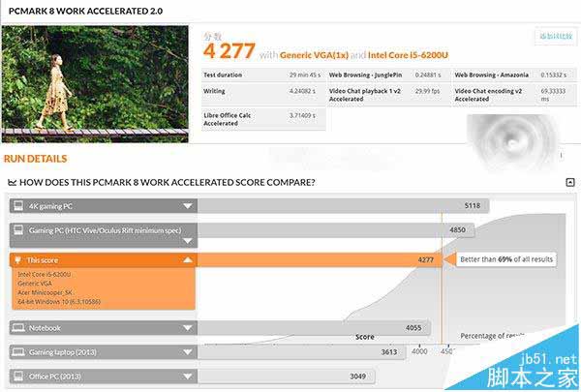Click the Office PC score value 3049

point(357,377)
